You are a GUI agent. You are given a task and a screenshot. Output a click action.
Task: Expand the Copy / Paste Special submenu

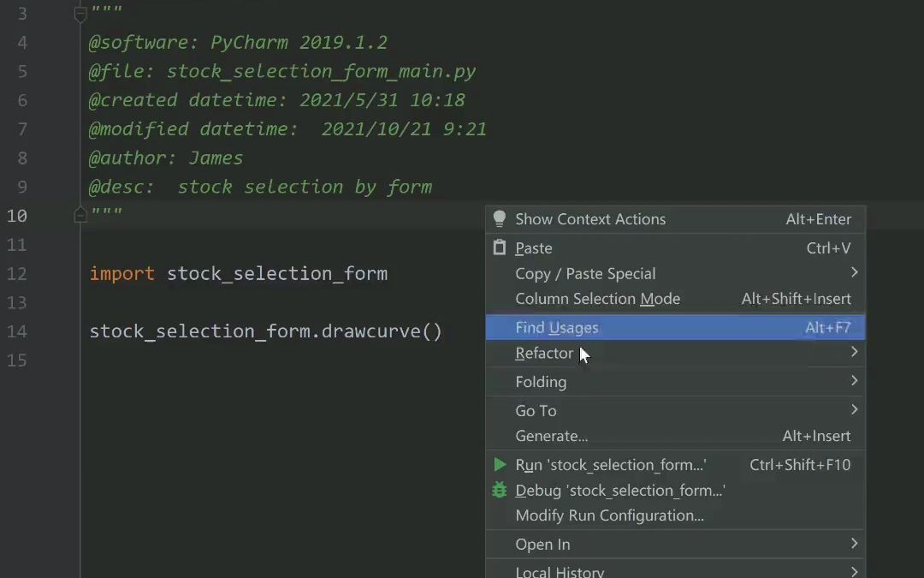pos(853,273)
